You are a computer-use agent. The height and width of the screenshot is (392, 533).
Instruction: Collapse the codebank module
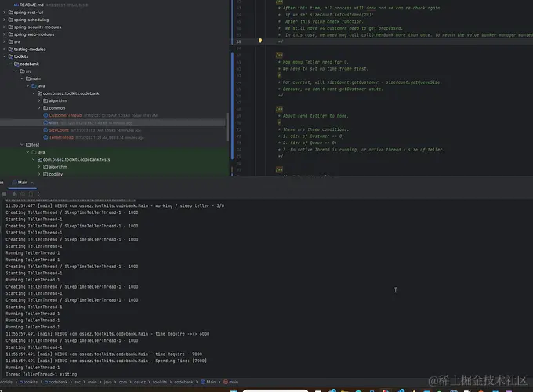pos(10,64)
